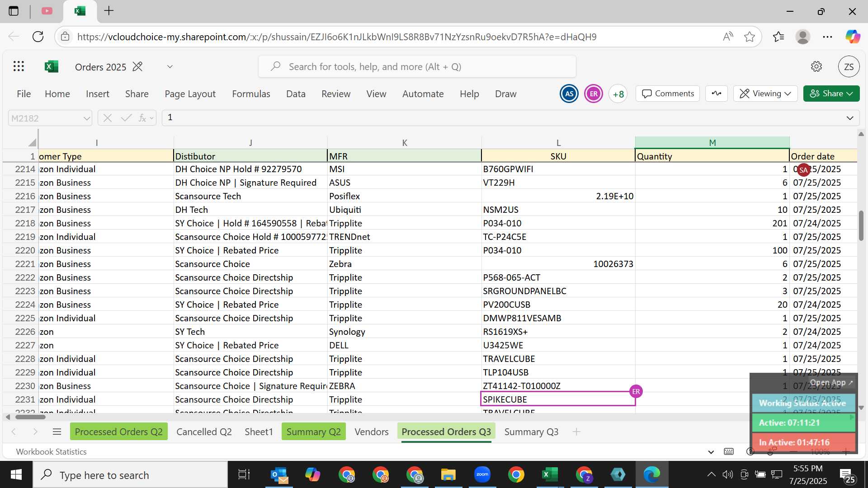
Task: Expand the formula bar chevron
Action: coord(850,118)
